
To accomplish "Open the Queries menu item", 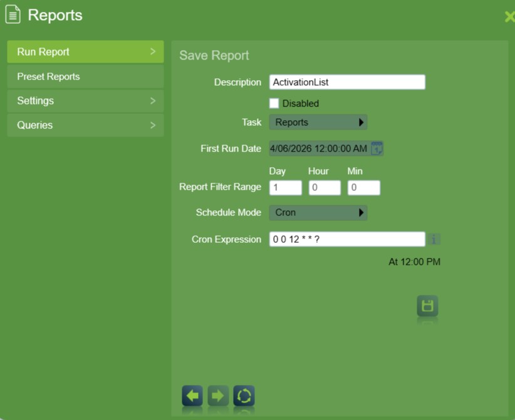I will (x=85, y=125).
